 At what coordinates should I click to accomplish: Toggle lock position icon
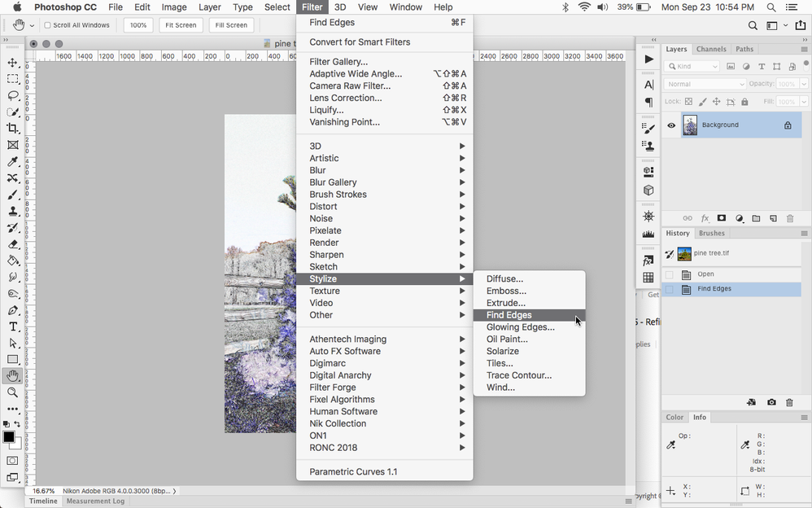(x=716, y=102)
